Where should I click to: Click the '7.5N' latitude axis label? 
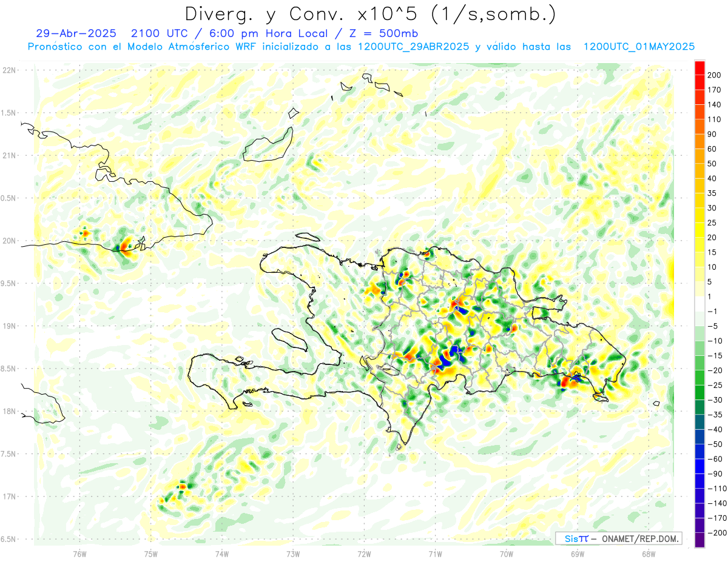coord(9,454)
